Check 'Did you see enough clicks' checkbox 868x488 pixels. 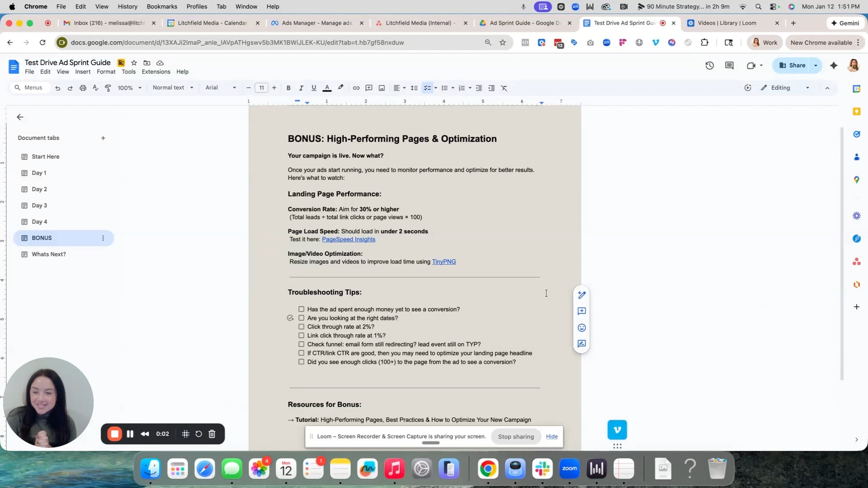pos(301,362)
